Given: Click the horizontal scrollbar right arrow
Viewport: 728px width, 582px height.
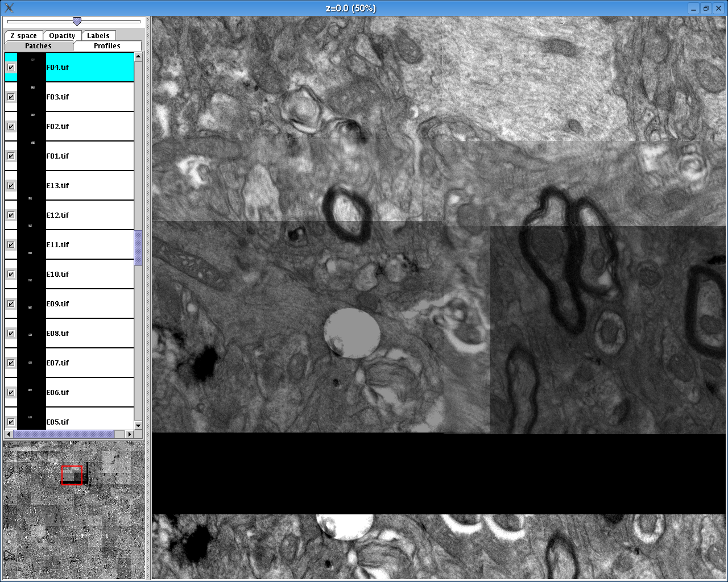Looking at the screenshot, I should click(x=130, y=434).
